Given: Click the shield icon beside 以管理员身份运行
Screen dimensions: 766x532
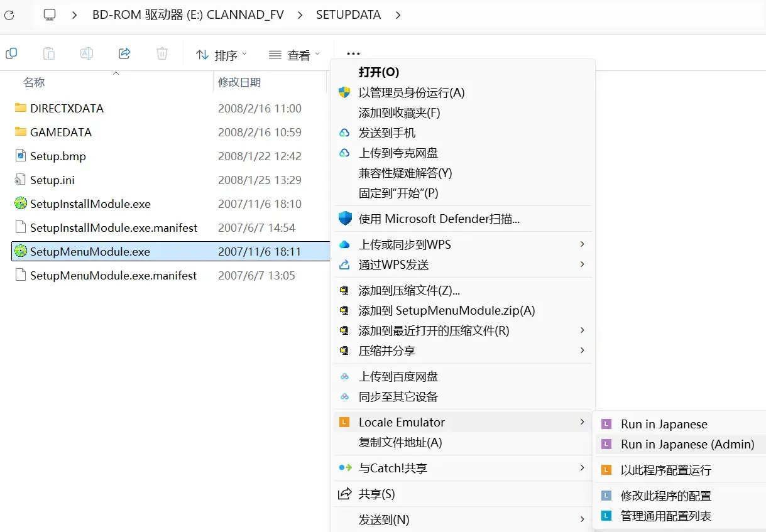Looking at the screenshot, I should click(x=344, y=92).
